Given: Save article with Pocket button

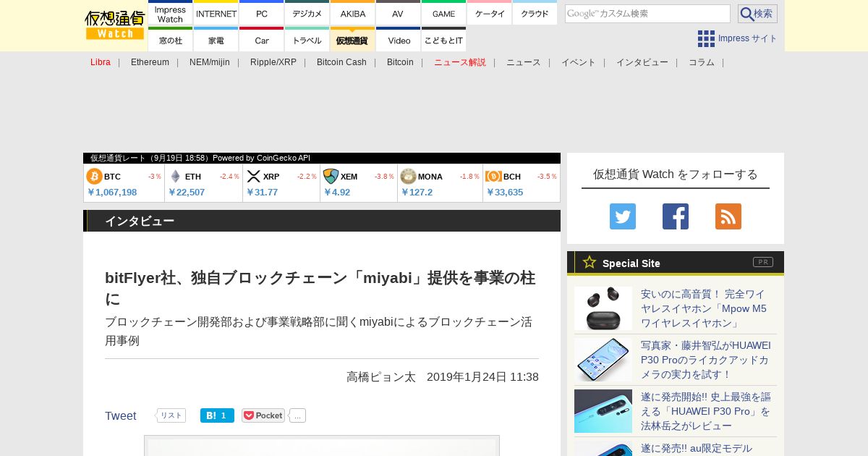Looking at the screenshot, I should coord(263,415).
